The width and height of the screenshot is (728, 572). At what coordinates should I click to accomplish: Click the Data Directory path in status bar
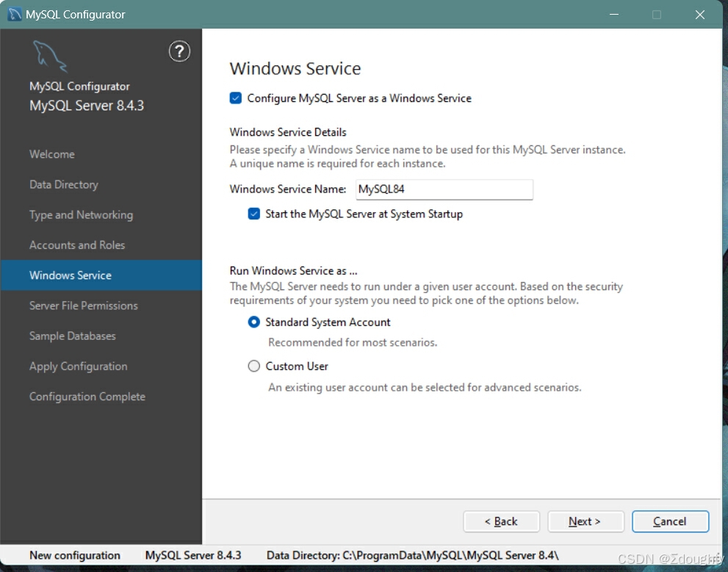(x=412, y=555)
